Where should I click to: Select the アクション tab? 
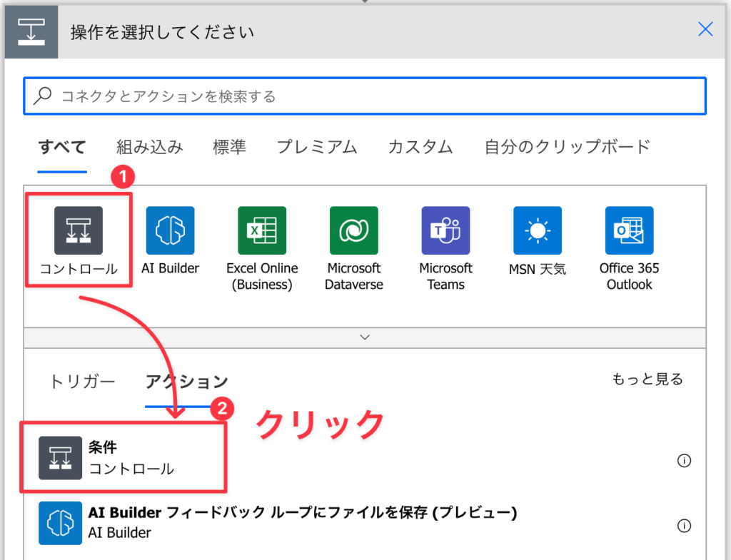(x=186, y=382)
